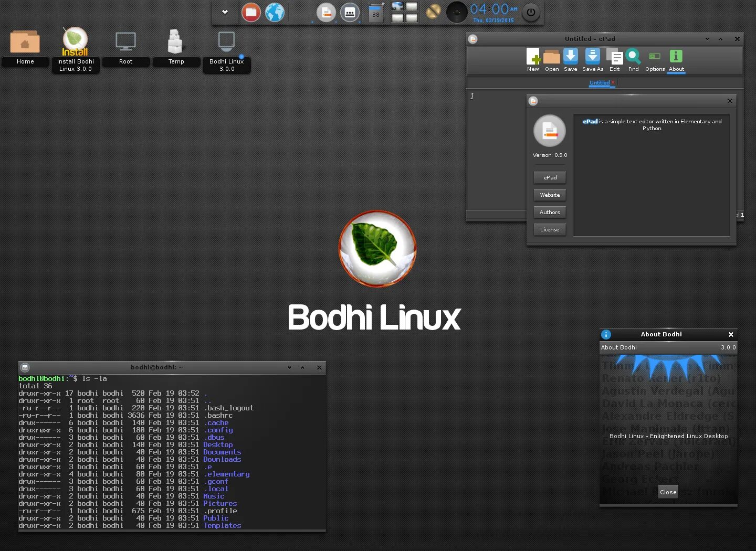
Task: Click the Downloads entry in terminal listing
Action: pos(222,459)
